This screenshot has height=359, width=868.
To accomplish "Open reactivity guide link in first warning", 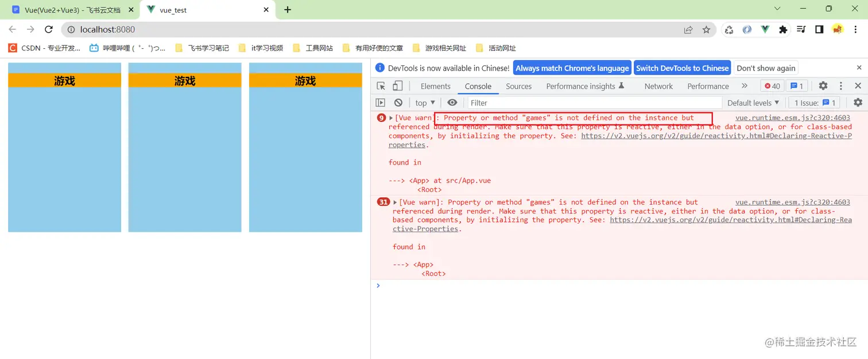I will [x=716, y=136].
